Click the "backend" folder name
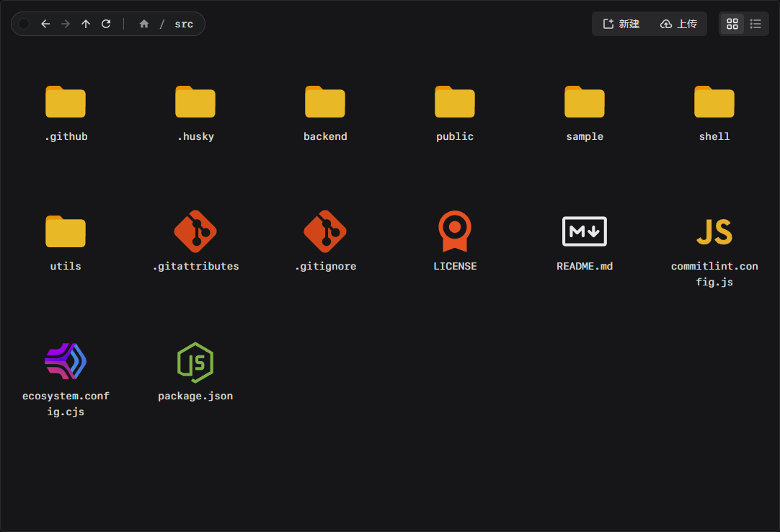 click(325, 136)
